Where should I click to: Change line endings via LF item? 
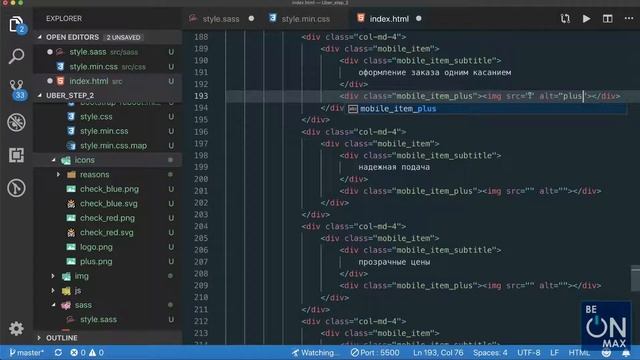554,353
